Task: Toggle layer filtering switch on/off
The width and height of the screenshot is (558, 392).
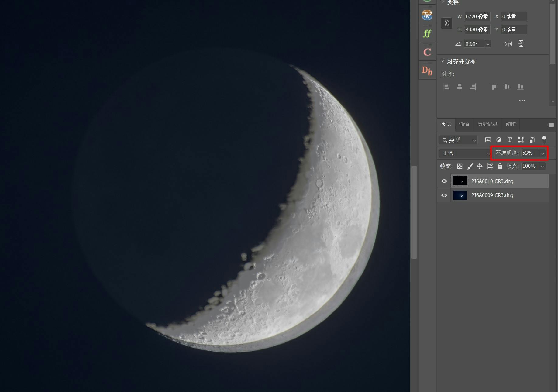Action: click(544, 139)
